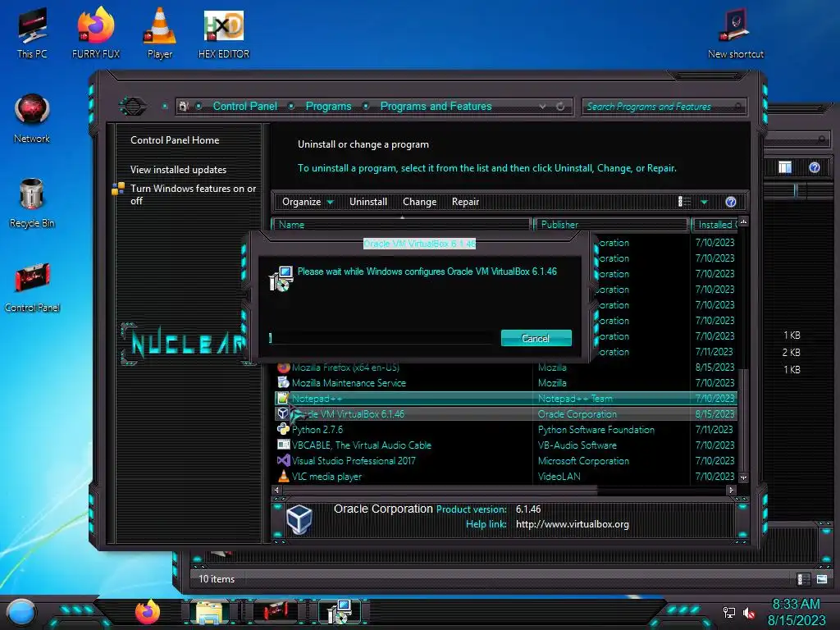Click Programs in the breadcrumb
This screenshot has height=630, width=840.
(x=328, y=106)
